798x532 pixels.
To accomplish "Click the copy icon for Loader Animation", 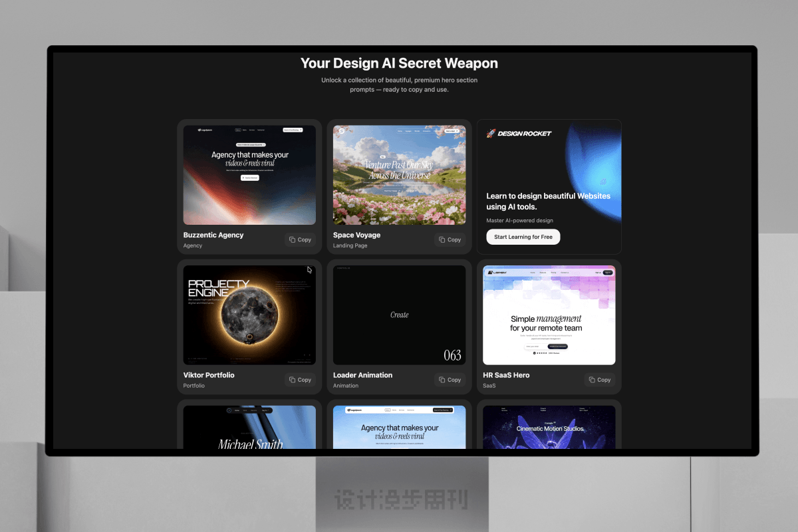I will (442, 380).
